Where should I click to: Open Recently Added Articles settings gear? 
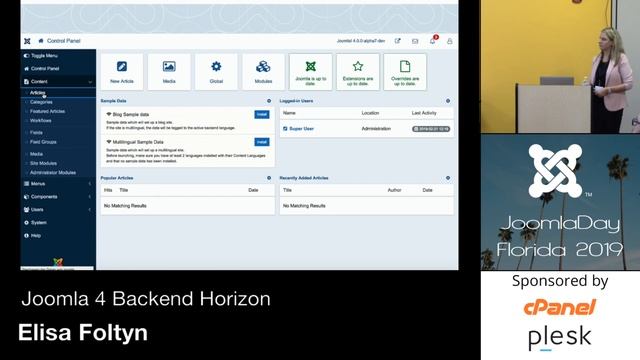pos(448,178)
